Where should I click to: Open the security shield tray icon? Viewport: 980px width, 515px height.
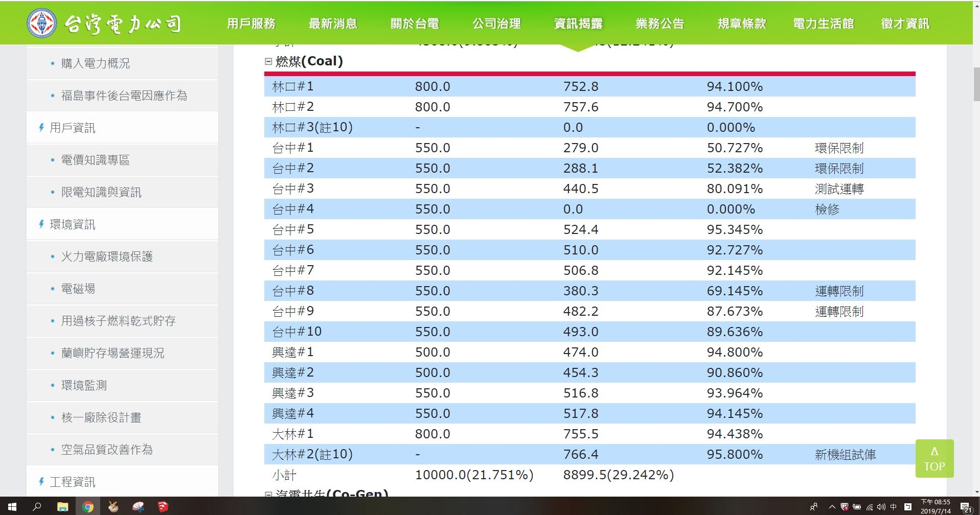pyautogui.click(x=844, y=507)
